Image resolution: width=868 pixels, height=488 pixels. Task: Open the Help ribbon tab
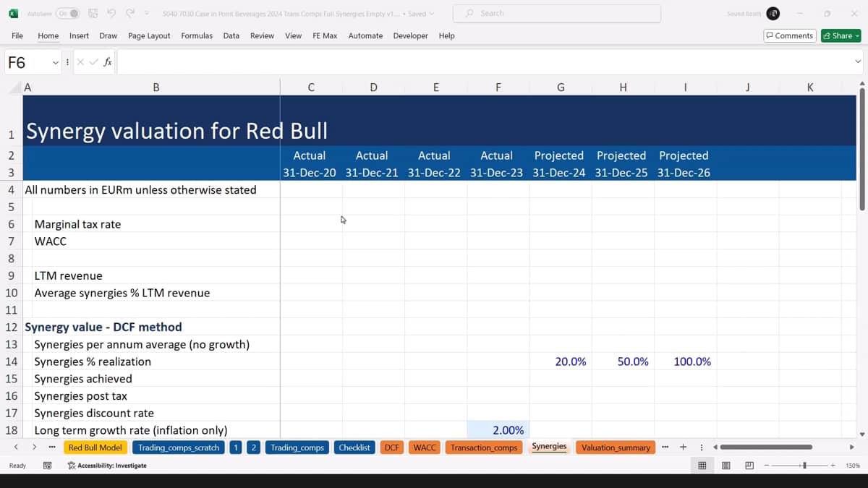(446, 35)
